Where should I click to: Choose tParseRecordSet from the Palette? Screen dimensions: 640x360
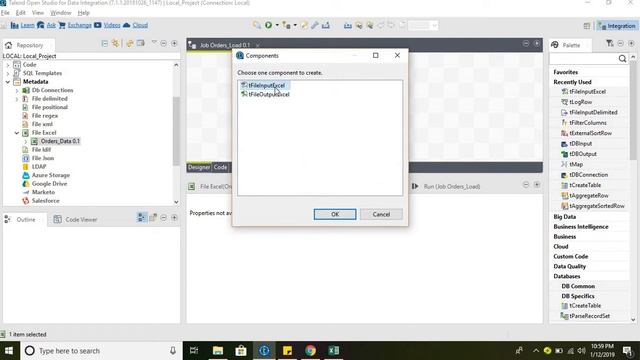pos(589,316)
